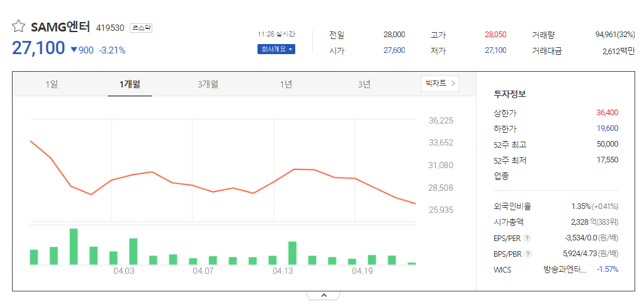Click the WICS change -1.57%

(x=607, y=269)
